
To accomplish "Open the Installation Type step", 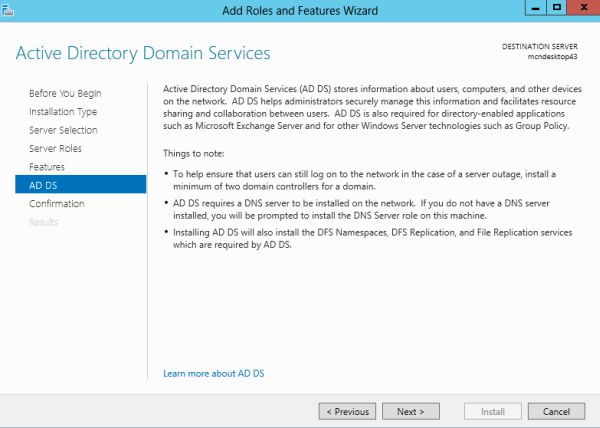I will pos(63,112).
